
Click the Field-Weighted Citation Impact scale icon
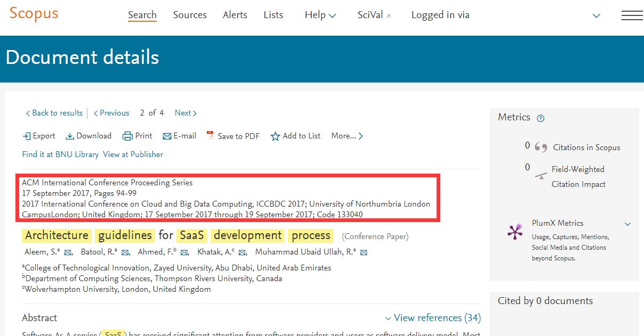(x=541, y=176)
